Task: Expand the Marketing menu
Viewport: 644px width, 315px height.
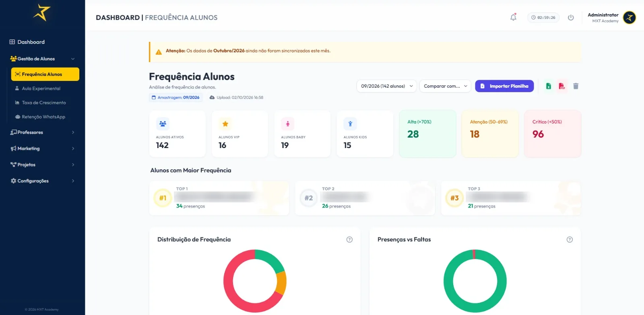Action: [x=42, y=148]
